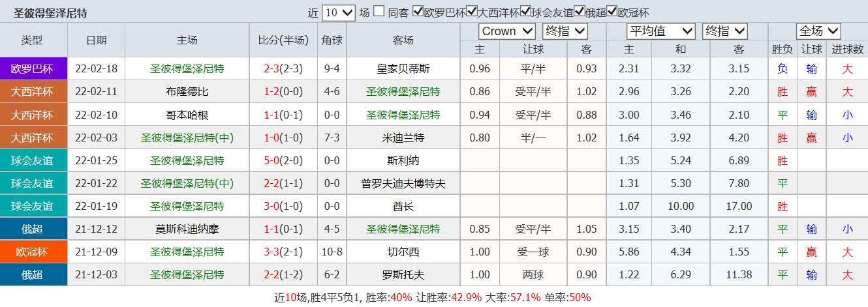
Task: Open the Crown bookmaker dropdown
Action: click(x=507, y=31)
